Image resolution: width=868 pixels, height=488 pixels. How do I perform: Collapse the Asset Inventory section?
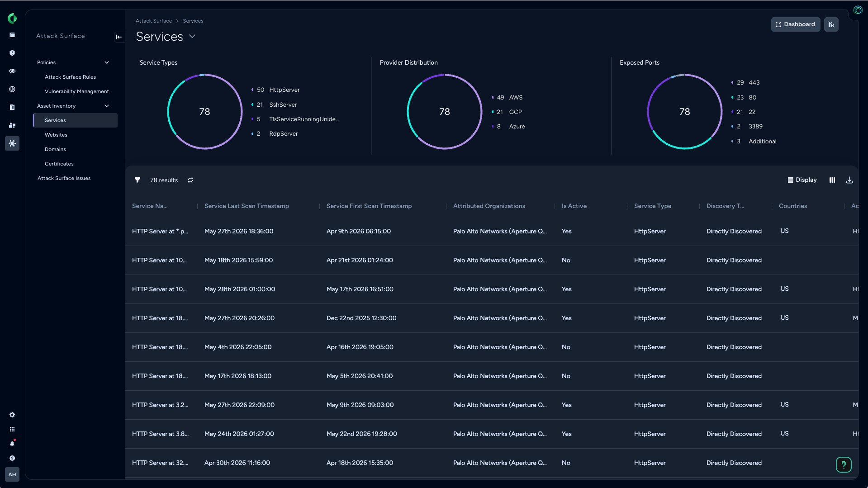[107, 106]
